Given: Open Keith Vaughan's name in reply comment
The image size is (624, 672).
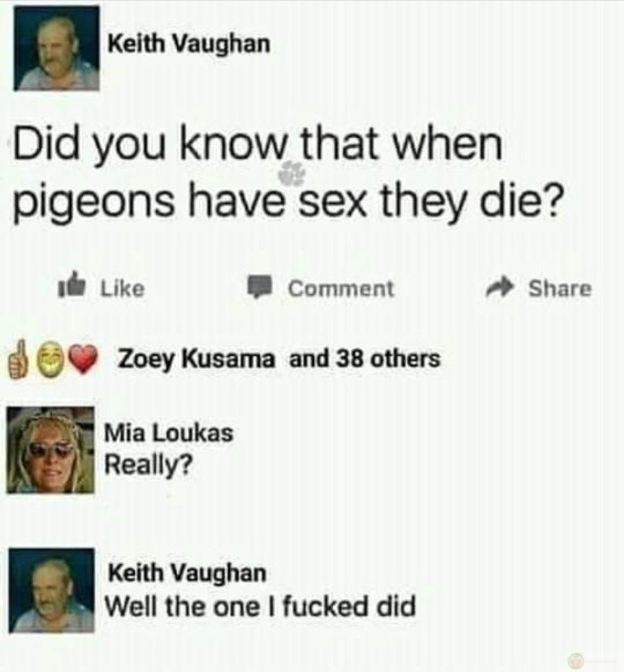Looking at the screenshot, I should click(x=187, y=573).
